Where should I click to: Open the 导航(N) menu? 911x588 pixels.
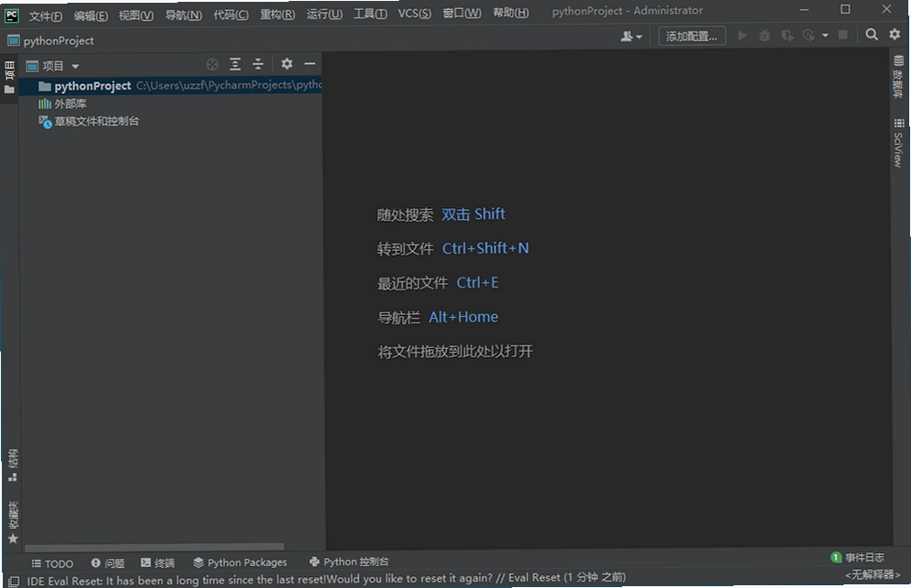click(183, 16)
